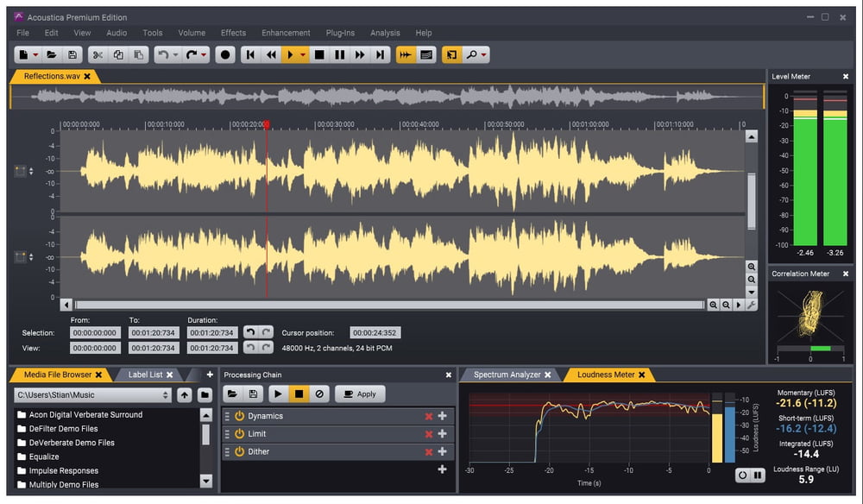Create a new file using the New toolbar icon
This screenshot has width=863, height=504.
tap(23, 54)
